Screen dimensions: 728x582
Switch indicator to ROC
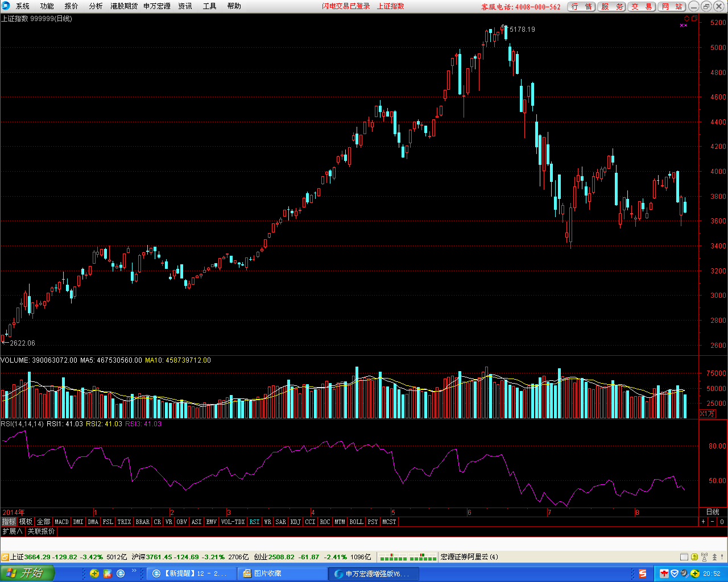click(x=325, y=522)
